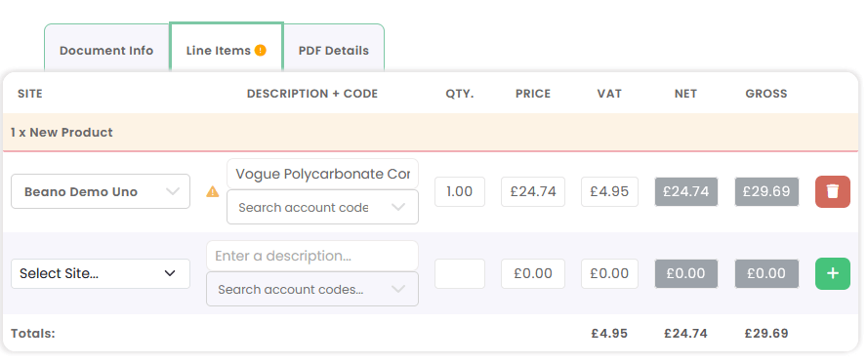Delete the Vogue Polycarbonate line item
The width and height of the screenshot is (868, 364).
833,192
